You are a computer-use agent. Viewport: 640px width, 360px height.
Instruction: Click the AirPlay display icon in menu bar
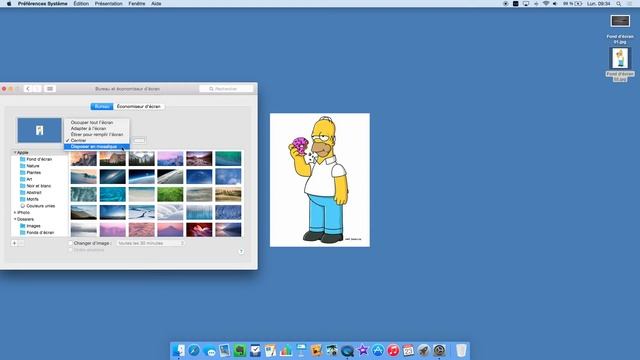point(526,3)
